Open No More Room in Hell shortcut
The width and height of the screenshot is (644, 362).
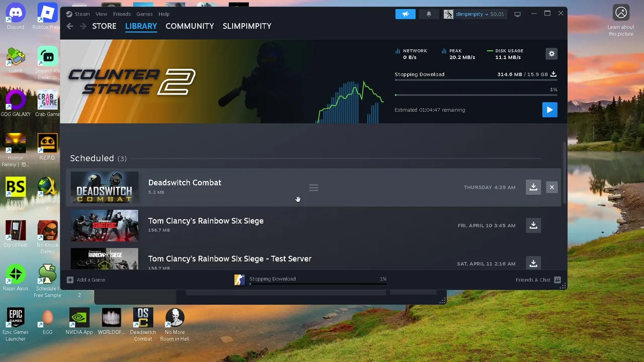pyautogui.click(x=175, y=324)
